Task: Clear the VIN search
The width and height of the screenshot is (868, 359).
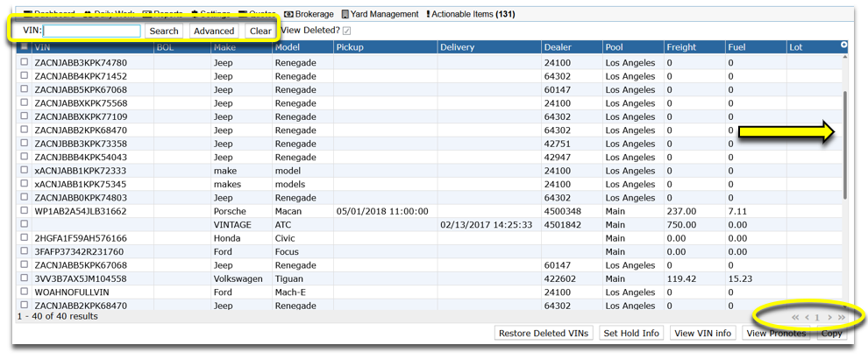Action: coord(260,31)
